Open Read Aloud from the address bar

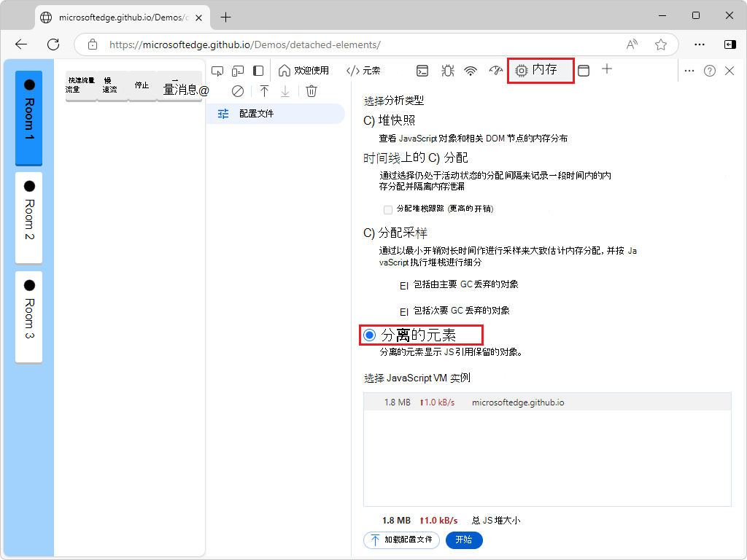[x=632, y=44]
